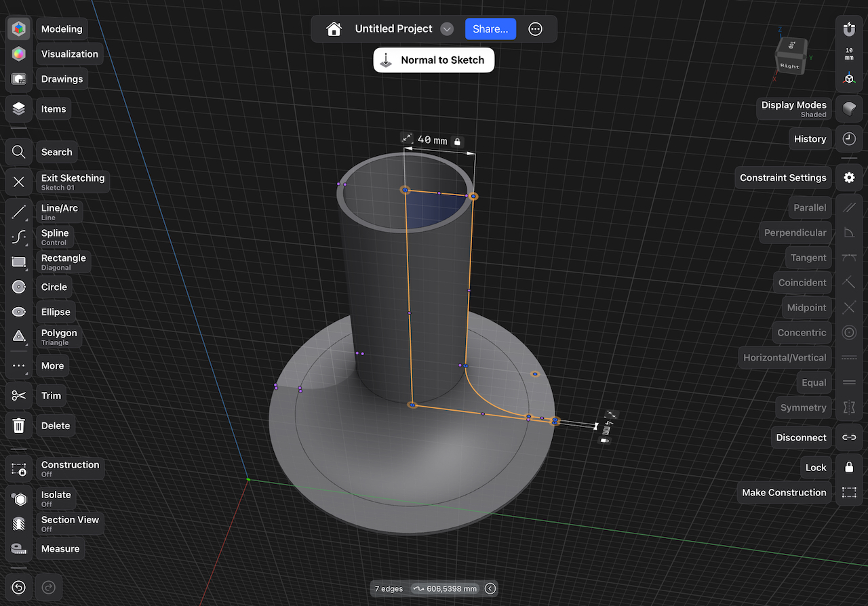Viewport: 868px width, 606px height.
Task: Click the orientation view cube
Action: [791, 57]
